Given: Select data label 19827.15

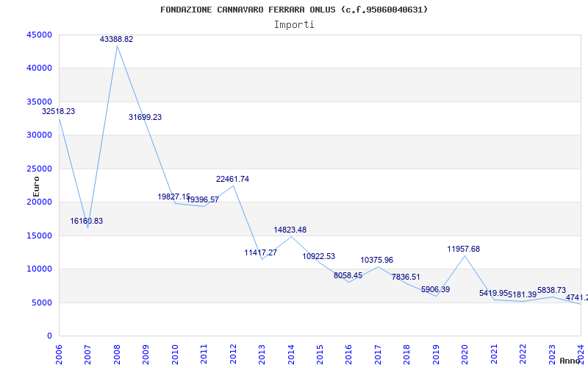Looking at the screenshot, I should coord(173,197).
